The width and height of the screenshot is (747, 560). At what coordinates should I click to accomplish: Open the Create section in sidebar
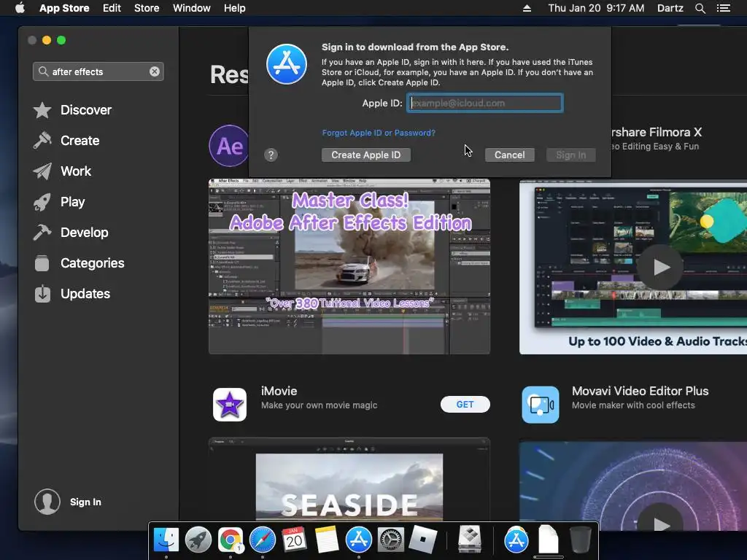click(66, 141)
